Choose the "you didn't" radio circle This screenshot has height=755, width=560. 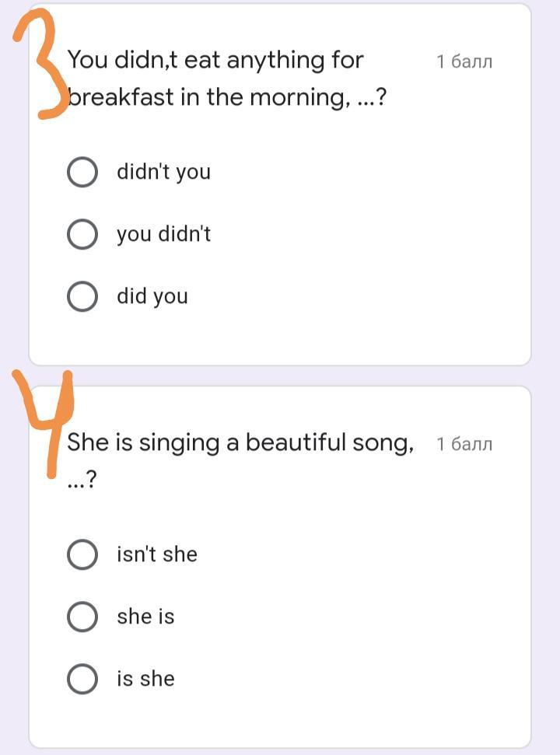coord(82,234)
